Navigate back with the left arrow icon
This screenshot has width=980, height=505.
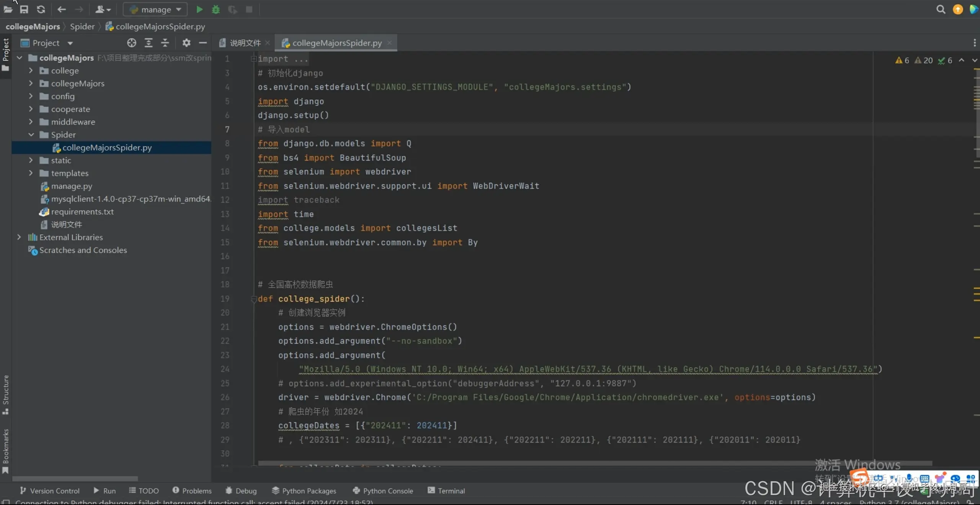point(61,10)
